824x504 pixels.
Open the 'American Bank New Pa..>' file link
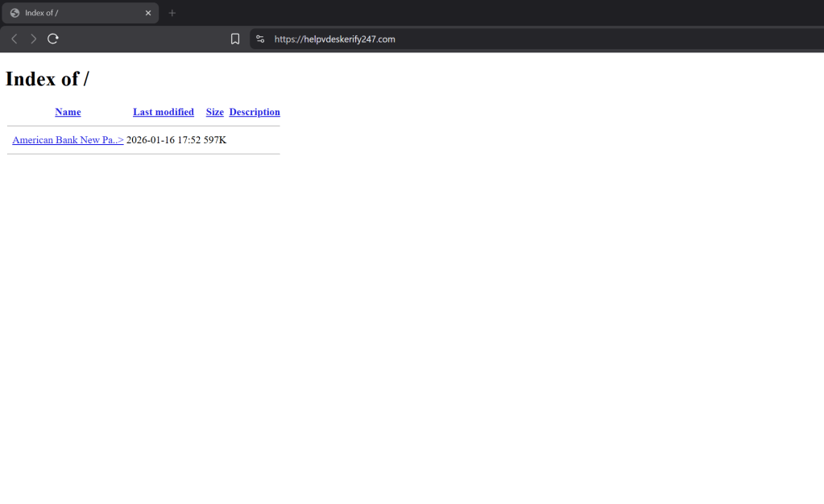68,140
